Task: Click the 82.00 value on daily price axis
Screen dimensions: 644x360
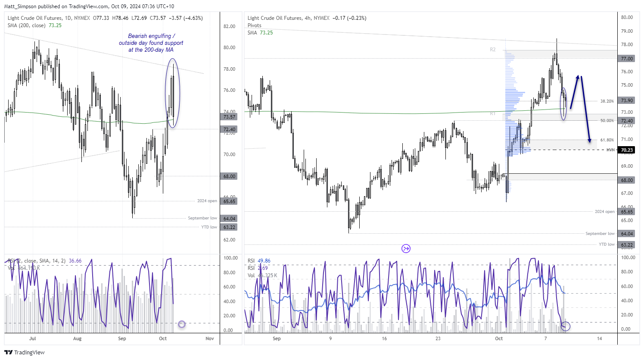Action: (230, 26)
